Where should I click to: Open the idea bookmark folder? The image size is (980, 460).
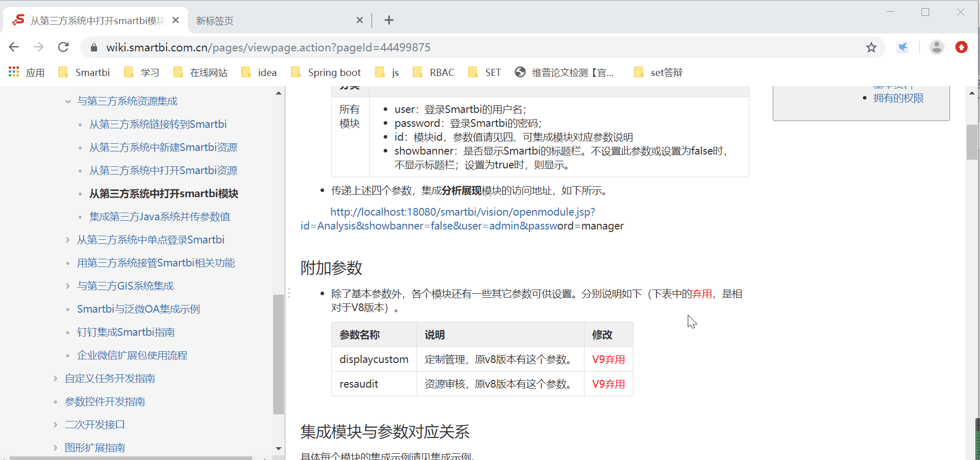[x=259, y=72]
